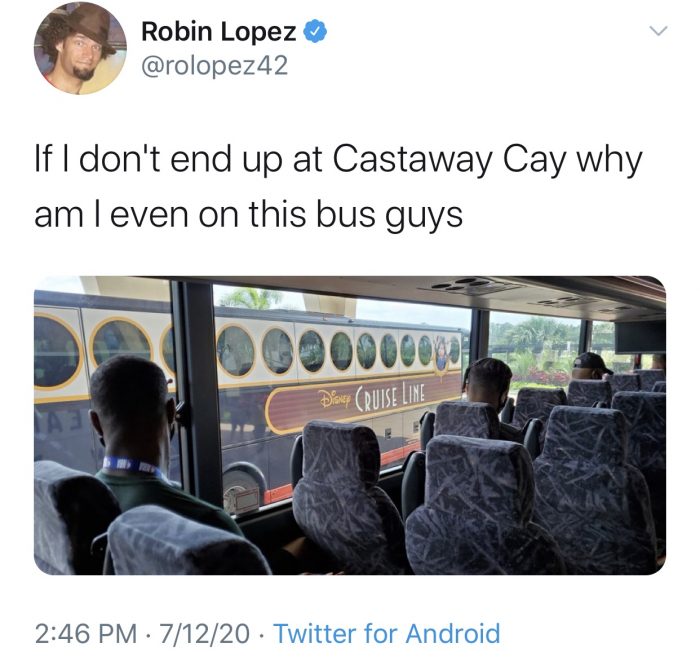This screenshot has height=661, width=700.
Task: Open the Twitter for Android source link
Action: point(387,633)
